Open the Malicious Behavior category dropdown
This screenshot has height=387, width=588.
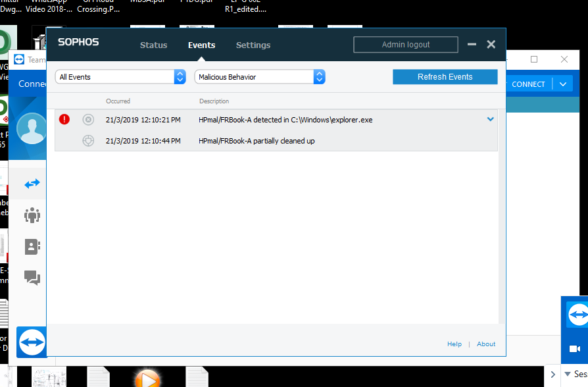coord(260,77)
